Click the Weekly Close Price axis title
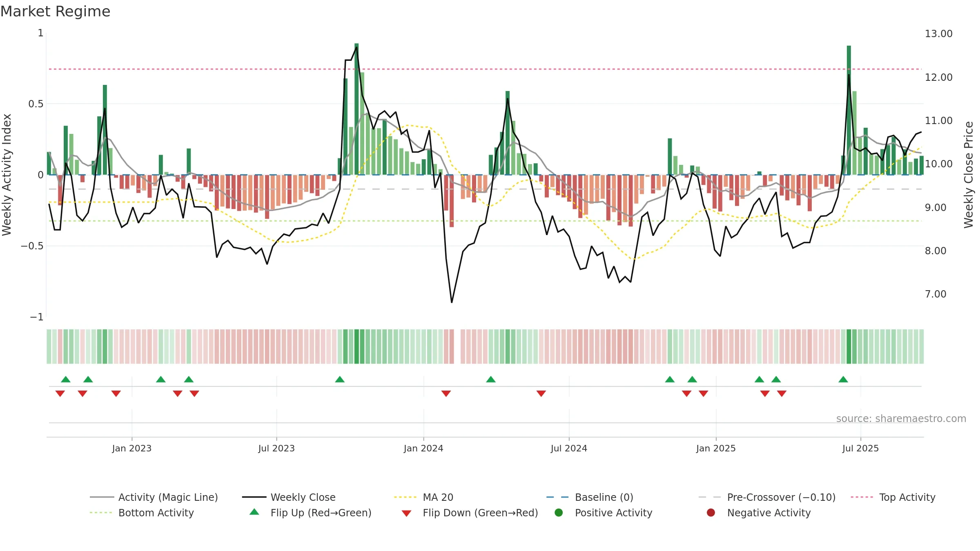 pos(969,175)
